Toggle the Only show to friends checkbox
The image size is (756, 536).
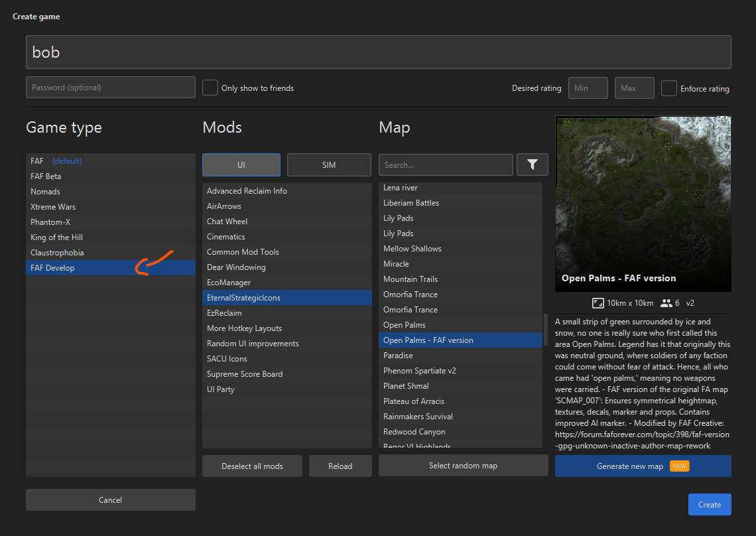click(x=210, y=88)
